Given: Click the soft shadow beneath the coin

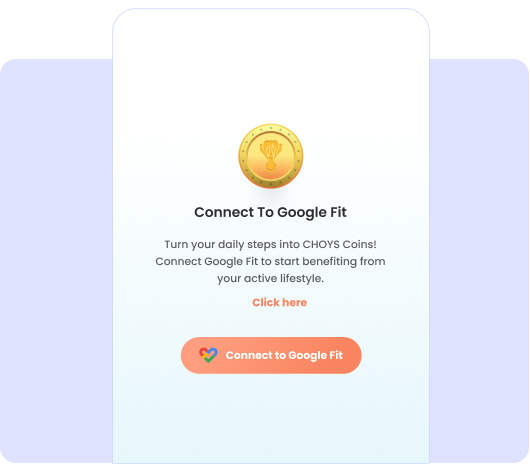Looking at the screenshot, I should click(x=271, y=193).
